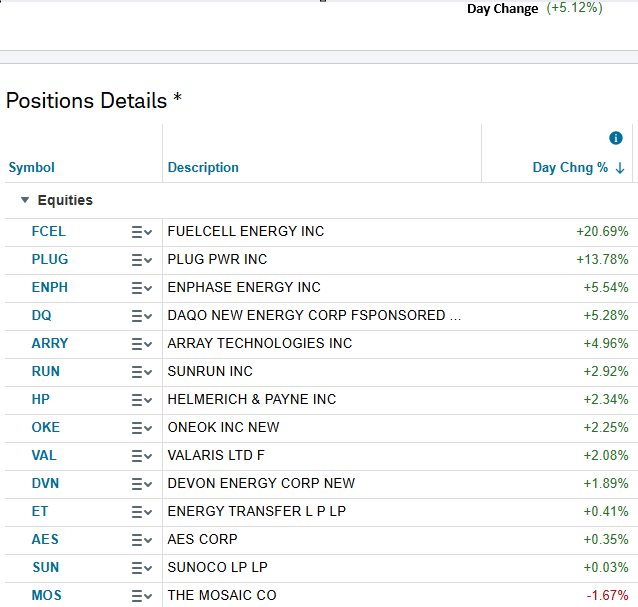Image resolution: width=638 pixels, height=607 pixels.
Task: Click the +5.54% day change value
Action: coord(606,288)
